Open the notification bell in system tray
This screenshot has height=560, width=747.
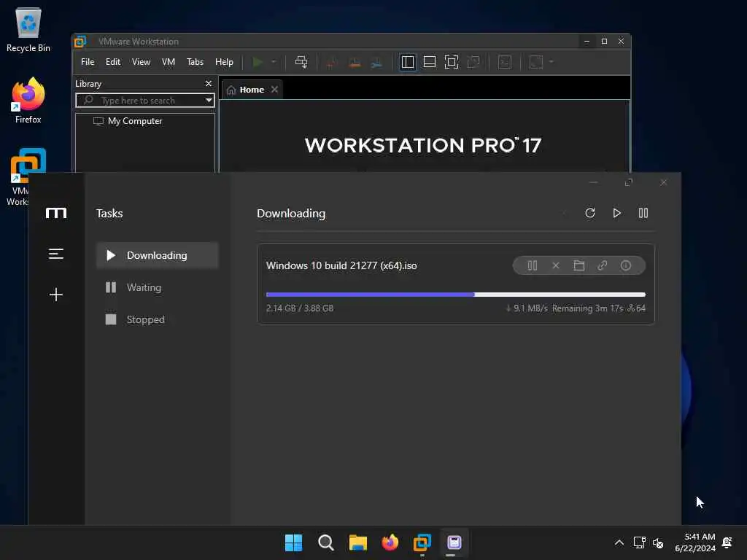pos(727,542)
